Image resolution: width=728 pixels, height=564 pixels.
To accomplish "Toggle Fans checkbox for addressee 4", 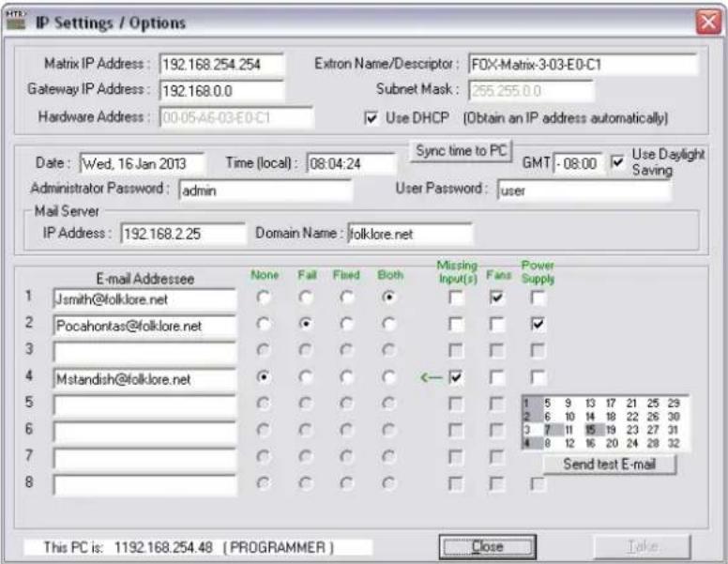I will [497, 377].
